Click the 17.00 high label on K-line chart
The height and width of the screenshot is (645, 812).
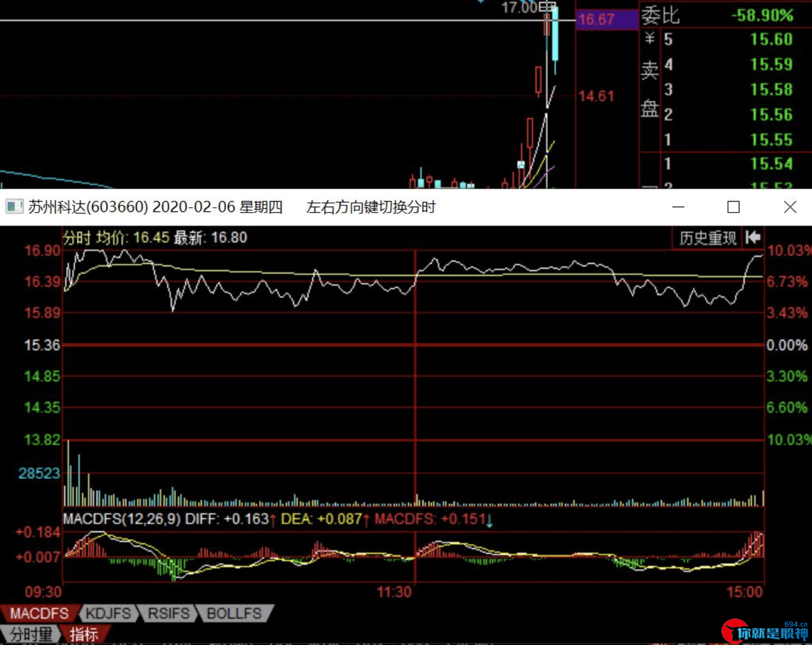coord(520,7)
